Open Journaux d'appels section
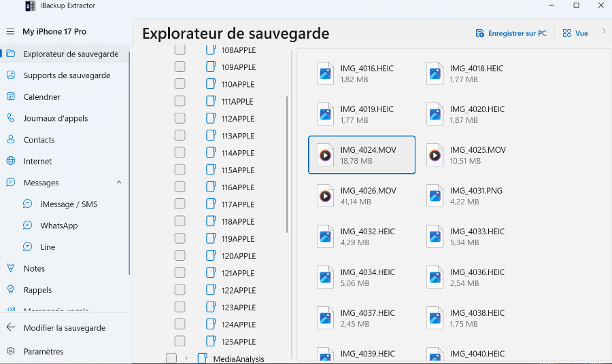 coord(65,118)
